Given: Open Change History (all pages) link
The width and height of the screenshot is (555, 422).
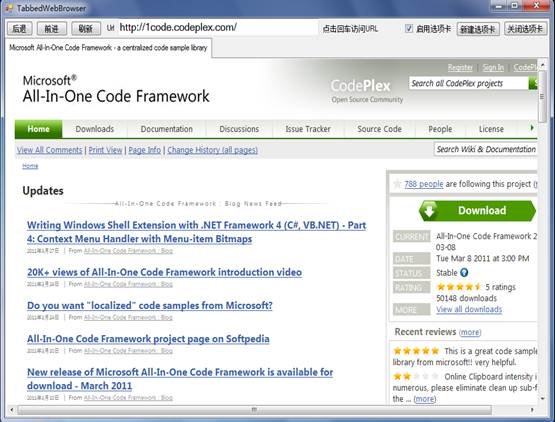Looking at the screenshot, I should pyautogui.click(x=212, y=150).
